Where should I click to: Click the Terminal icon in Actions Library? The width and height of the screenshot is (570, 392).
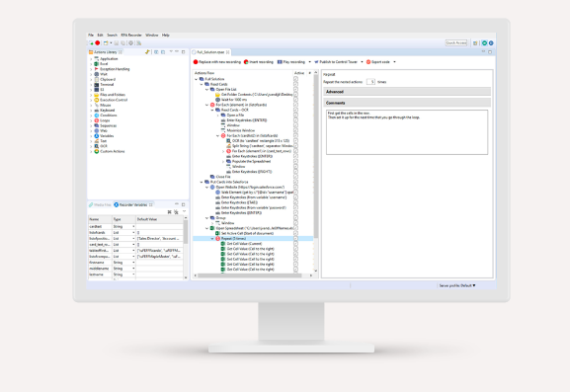pyautogui.click(x=97, y=84)
